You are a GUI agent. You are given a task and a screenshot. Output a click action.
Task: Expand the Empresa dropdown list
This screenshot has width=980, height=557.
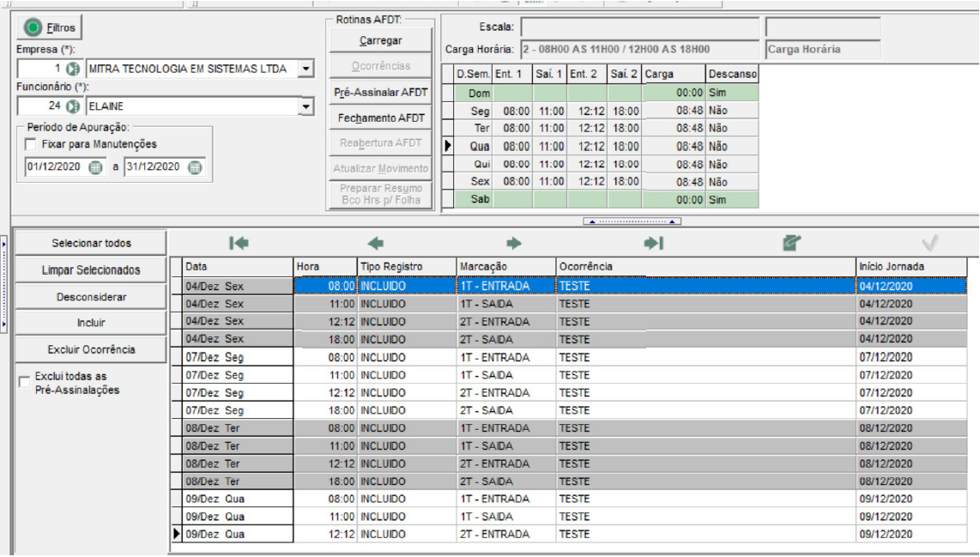click(305, 69)
